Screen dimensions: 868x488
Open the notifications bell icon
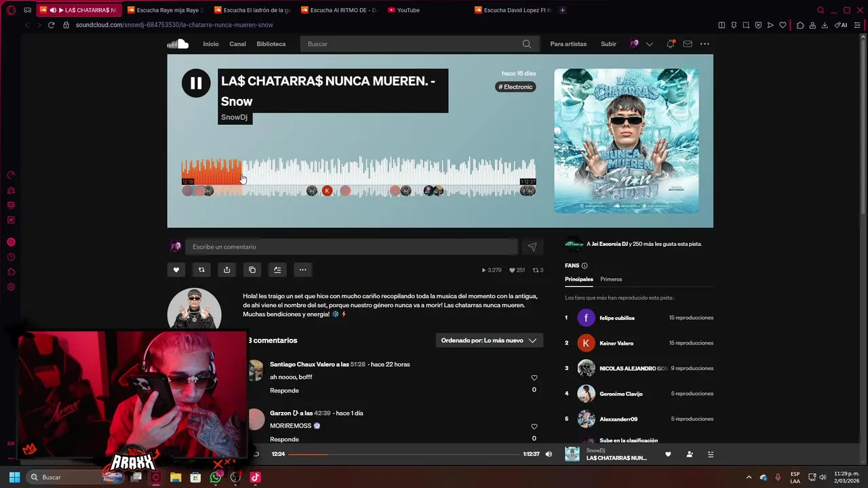[x=670, y=44]
